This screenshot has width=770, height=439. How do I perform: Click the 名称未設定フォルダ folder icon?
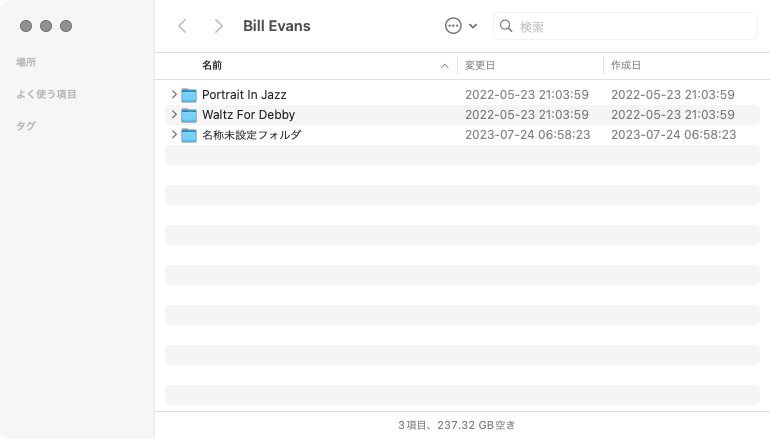point(189,135)
